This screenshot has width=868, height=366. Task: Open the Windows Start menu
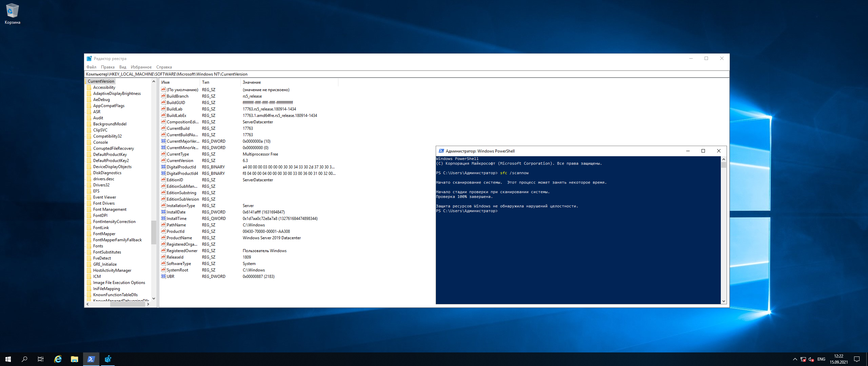pos(8,359)
